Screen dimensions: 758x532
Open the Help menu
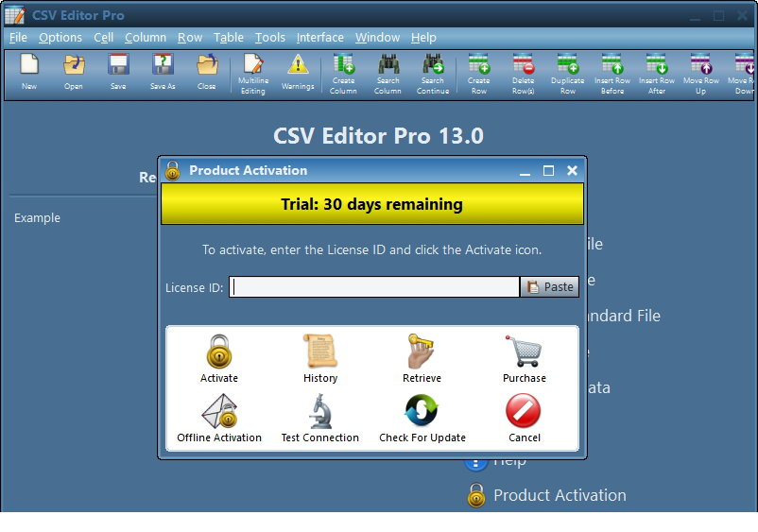tap(423, 37)
